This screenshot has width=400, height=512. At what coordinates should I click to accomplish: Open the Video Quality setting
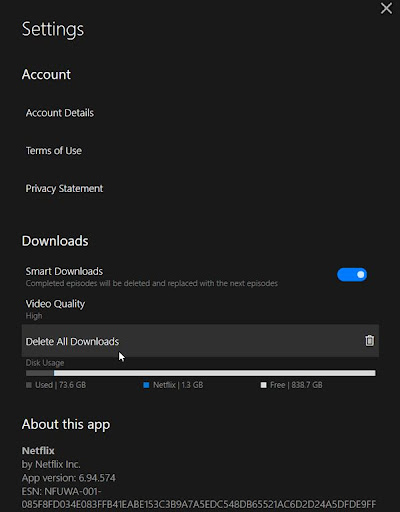pyautogui.click(x=55, y=304)
